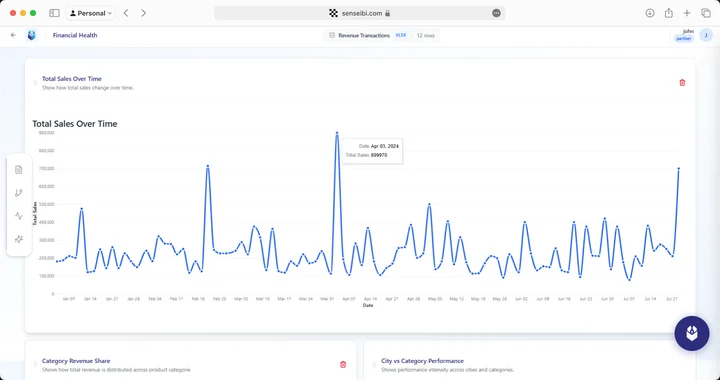
Task: Delete the Category Revenue Share card
Action: (343, 364)
